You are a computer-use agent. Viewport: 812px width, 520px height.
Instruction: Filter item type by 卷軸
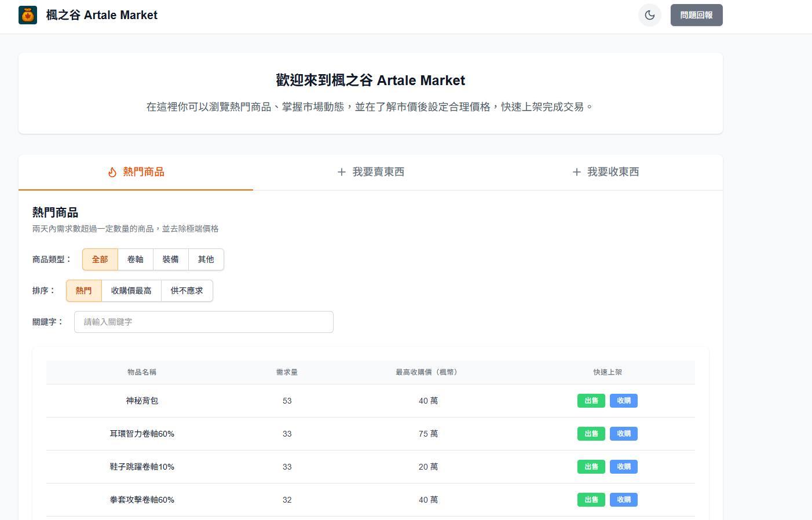coord(136,259)
